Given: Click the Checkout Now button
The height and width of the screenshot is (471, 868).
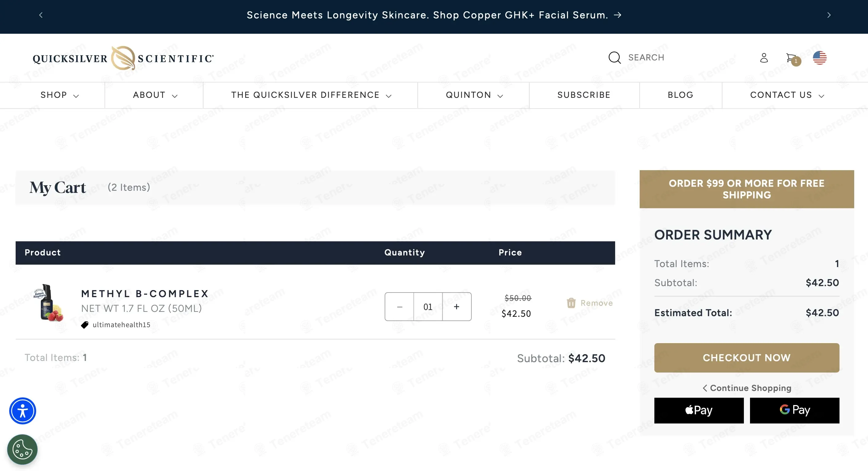Looking at the screenshot, I should (x=746, y=358).
